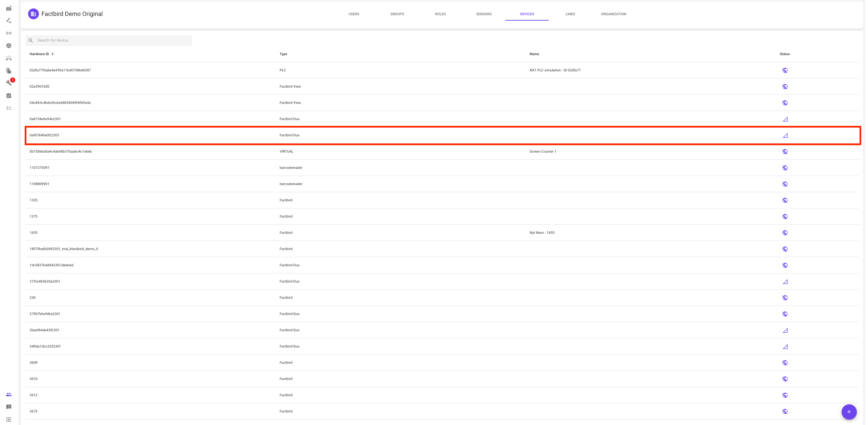Click the name Nyt Navn - 1655
This screenshot has width=868, height=425.
click(542, 233)
